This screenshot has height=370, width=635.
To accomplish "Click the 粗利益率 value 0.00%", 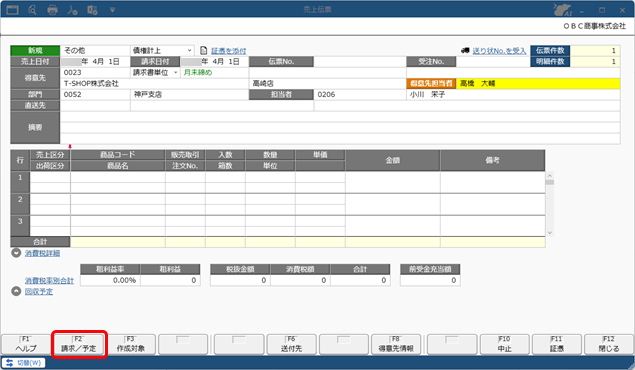I will (x=110, y=281).
